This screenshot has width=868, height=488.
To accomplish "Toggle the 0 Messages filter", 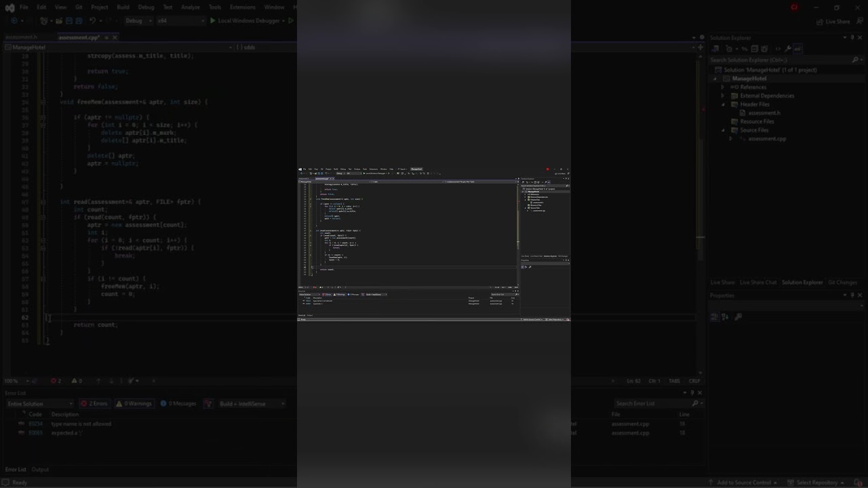I will (178, 404).
